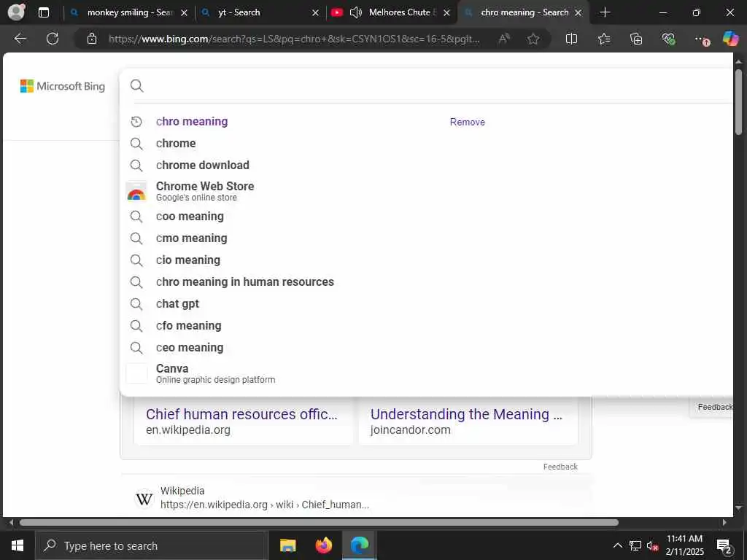Open the Favorites list icon
This screenshot has height=560, width=747.
604,39
